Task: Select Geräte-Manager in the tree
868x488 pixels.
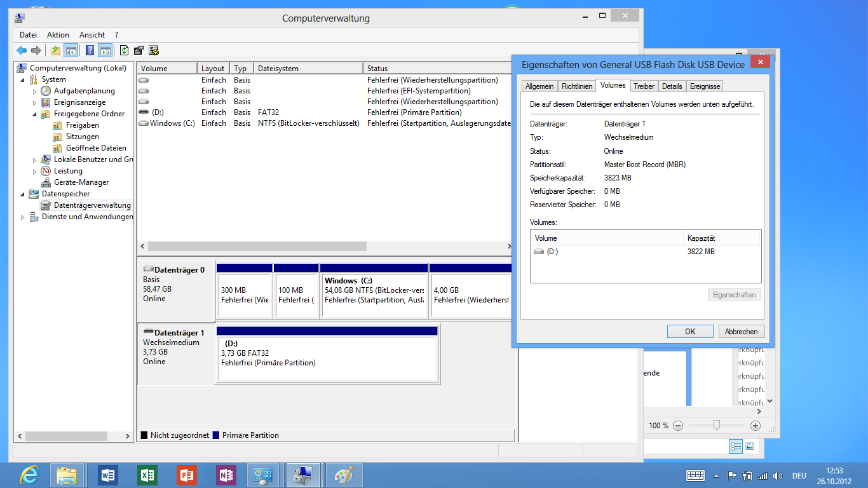Action: (x=81, y=182)
